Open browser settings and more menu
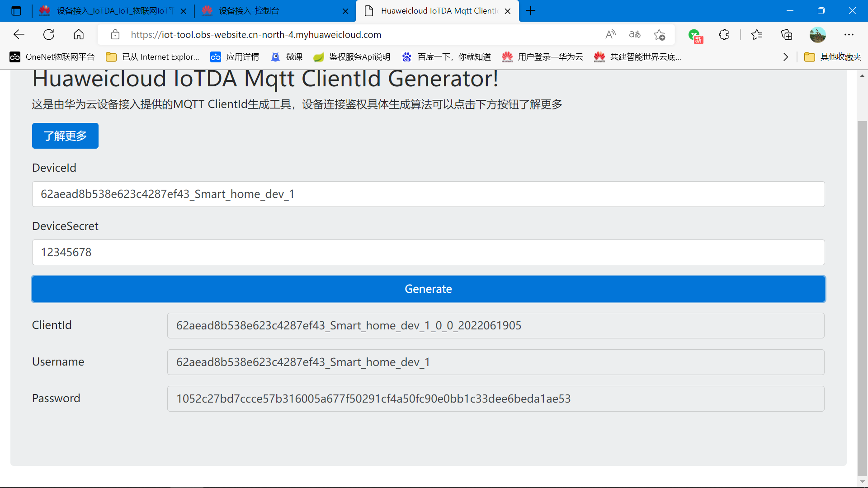 (x=849, y=34)
